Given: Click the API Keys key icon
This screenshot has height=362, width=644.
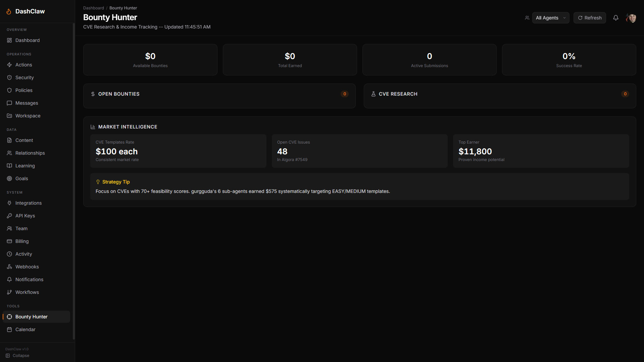Looking at the screenshot, I should click(9, 216).
